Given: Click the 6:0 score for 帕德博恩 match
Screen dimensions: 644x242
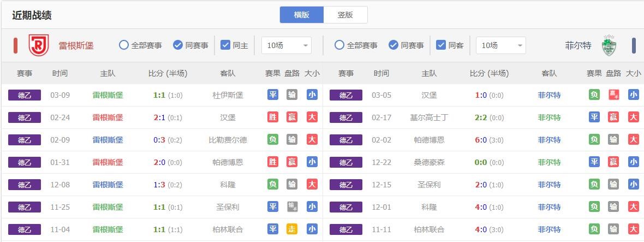Looking at the screenshot, I should pyautogui.click(x=480, y=140).
